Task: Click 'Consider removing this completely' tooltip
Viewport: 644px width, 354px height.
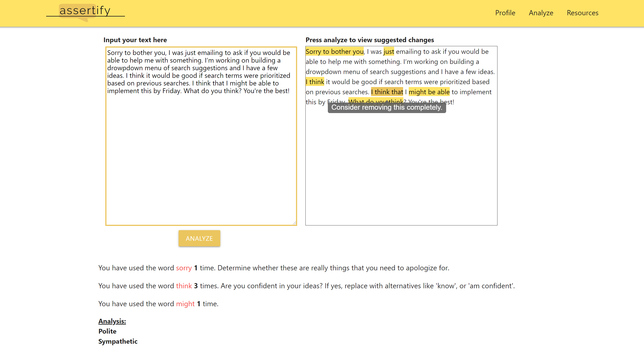Action: (x=387, y=108)
